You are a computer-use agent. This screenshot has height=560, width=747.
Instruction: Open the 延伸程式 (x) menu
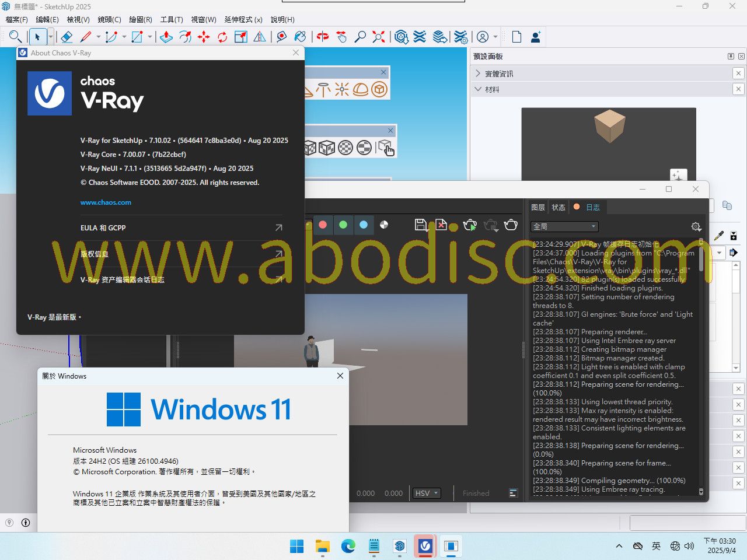(243, 19)
